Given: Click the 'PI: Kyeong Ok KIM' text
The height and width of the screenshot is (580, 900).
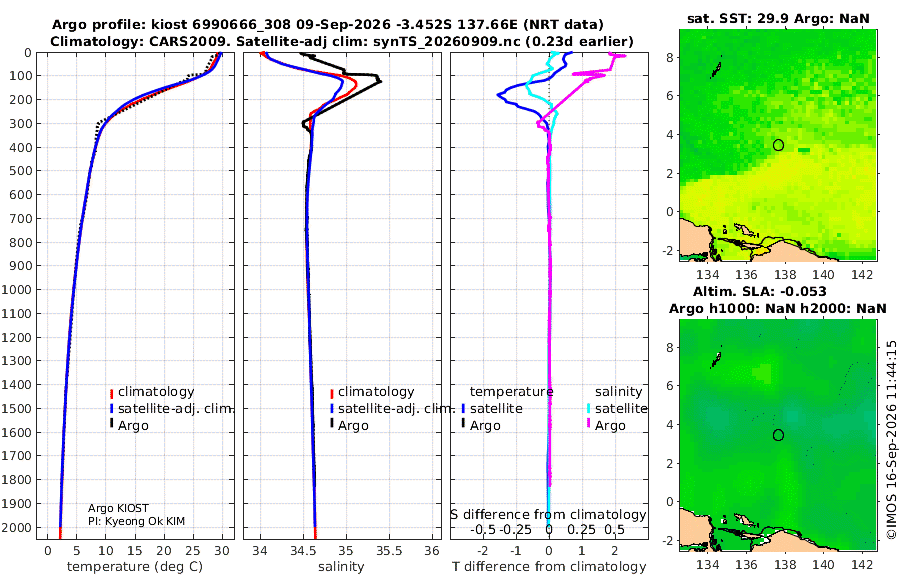Looking at the screenshot, I should pos(137,521).
